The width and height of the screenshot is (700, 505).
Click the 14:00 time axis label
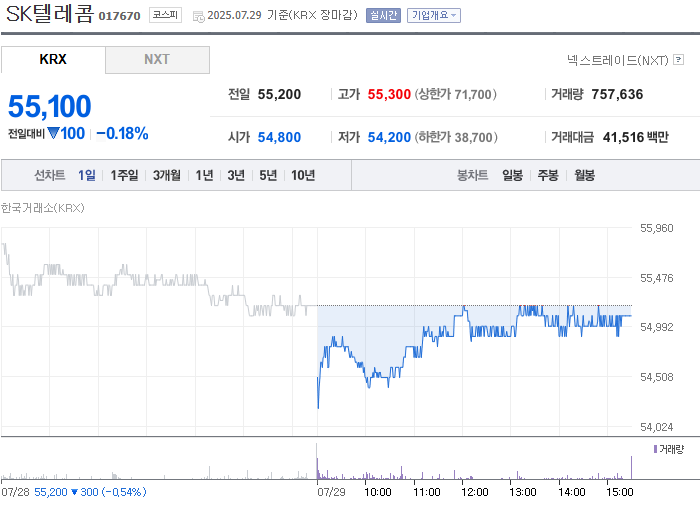(571, 492)
